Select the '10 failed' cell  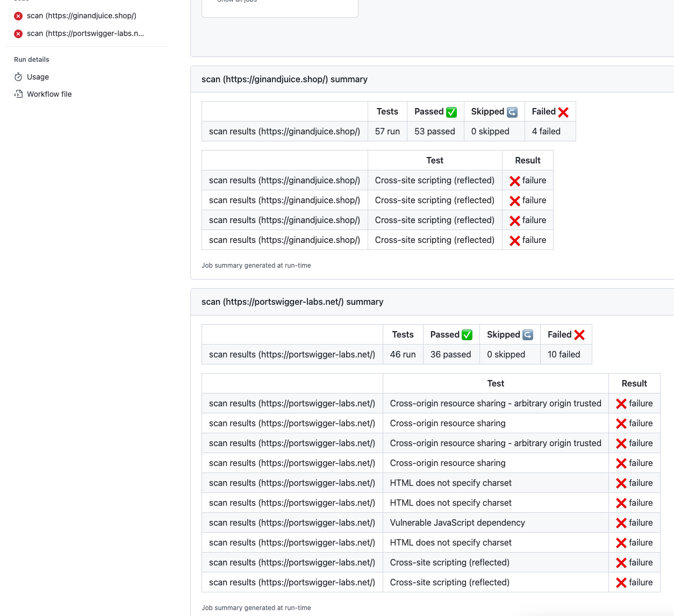(566, 354)
